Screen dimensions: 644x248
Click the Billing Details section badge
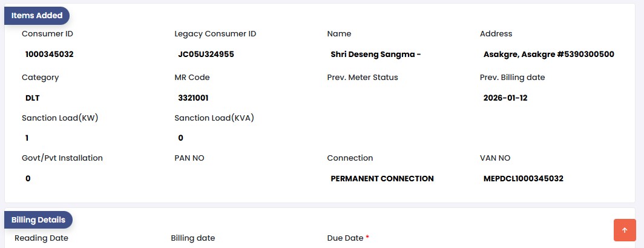tap(38, 220)
